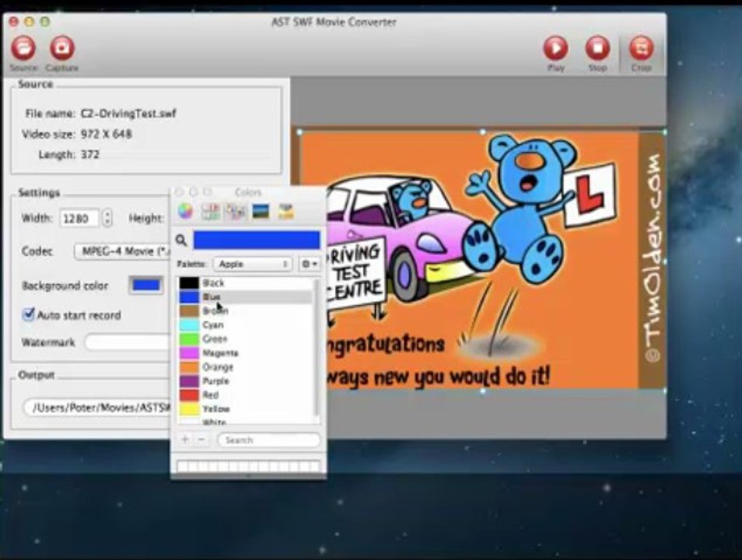This screenshot has height=560, width=742.
Task: Click top-center crop handle on preview
Action: tap(483, 132)
